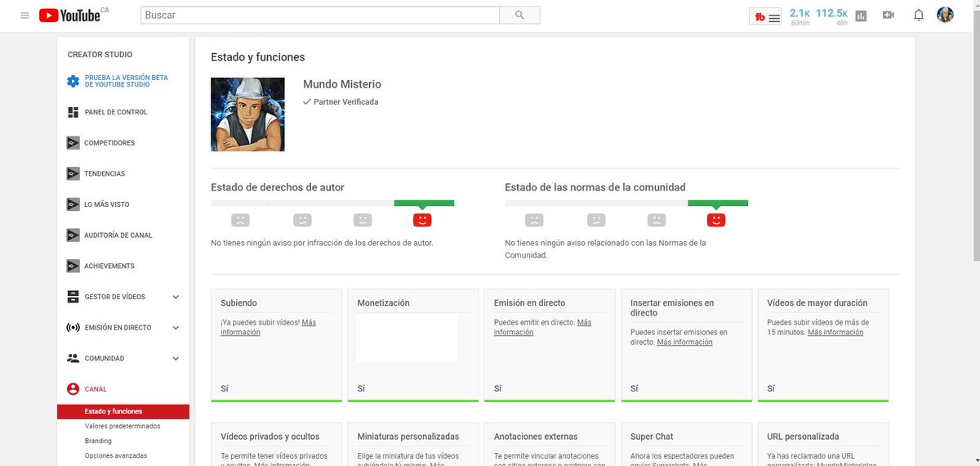Click the Lo más visto sidebar icon
This screenshot has height=466, width=980.
click(73, 204)
